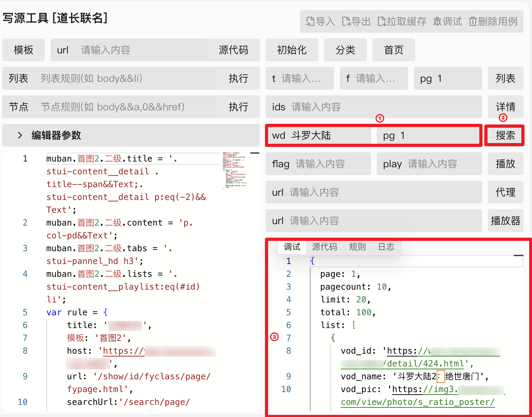Focus the 节点 rule input field

(x=110, y=107)
